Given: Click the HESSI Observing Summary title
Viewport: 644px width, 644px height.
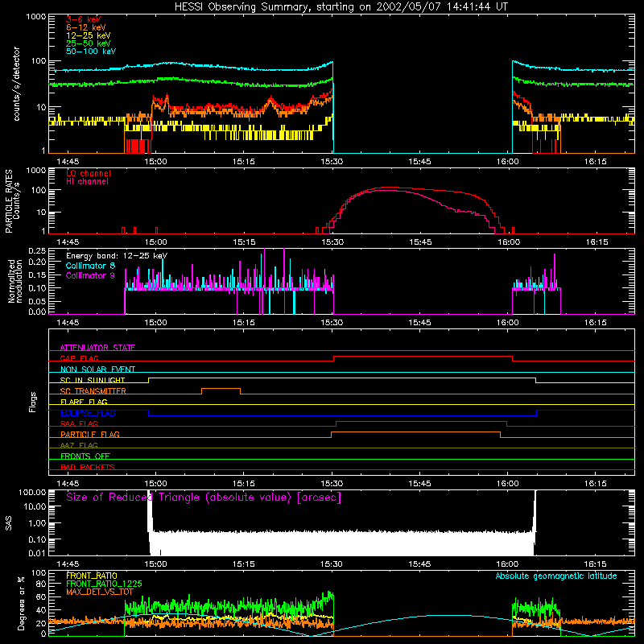Looking at the screenshot, I should pos(341,7).
